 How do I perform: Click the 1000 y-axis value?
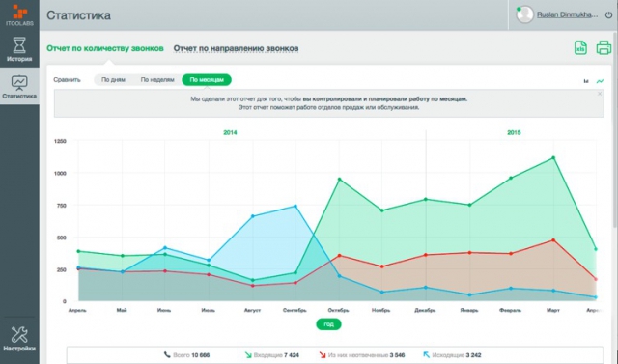[x=60, y=174]
